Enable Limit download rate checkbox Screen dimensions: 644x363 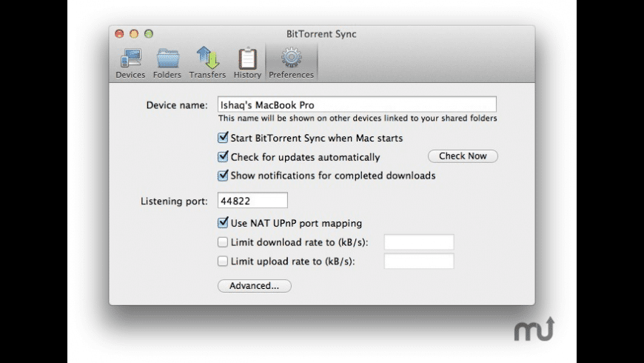[x=223, y=242]
